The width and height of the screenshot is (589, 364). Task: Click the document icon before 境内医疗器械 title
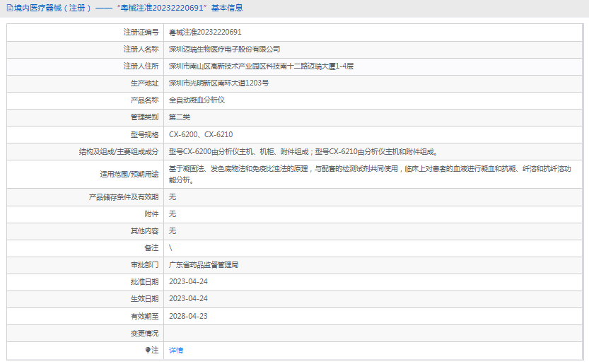click(10, 8)
